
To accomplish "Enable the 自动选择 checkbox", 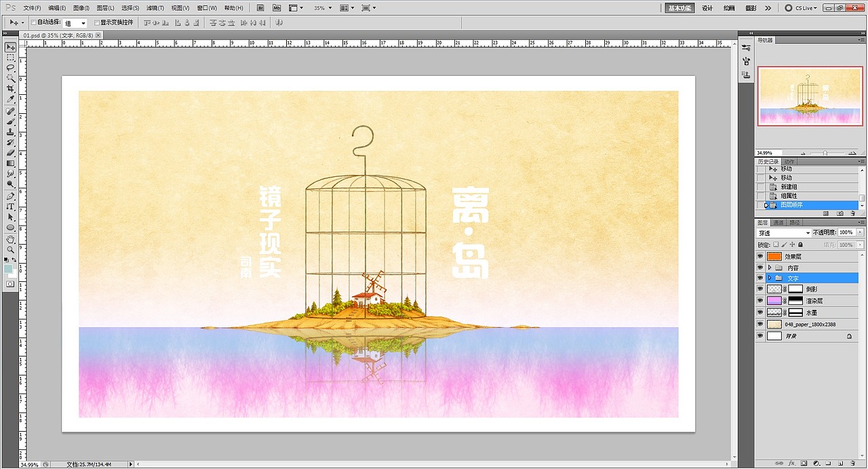I will [34, 22].
